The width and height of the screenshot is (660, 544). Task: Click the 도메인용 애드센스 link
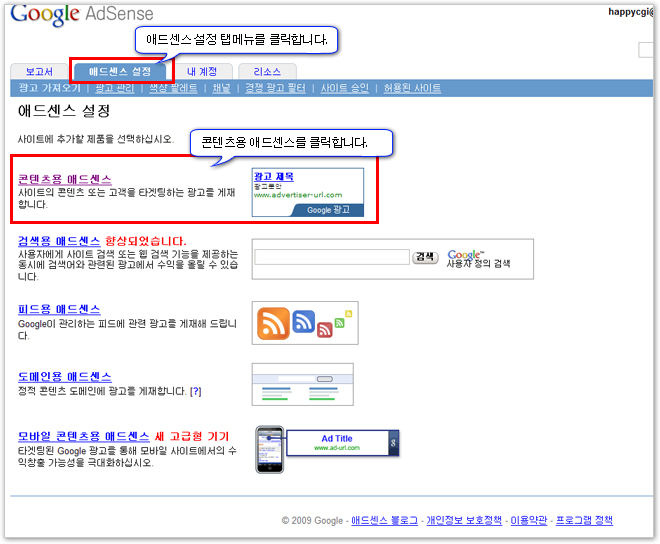click(65, 376)
